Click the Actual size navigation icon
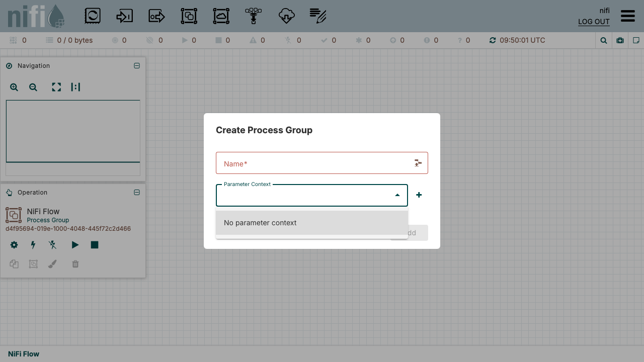Viewport: 644px width, 362px height. coord(75,87)
